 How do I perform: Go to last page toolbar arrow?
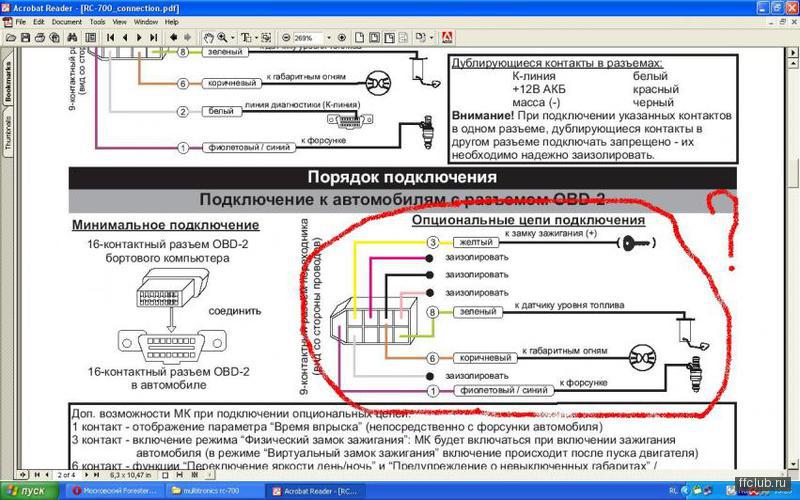(154, 38)
